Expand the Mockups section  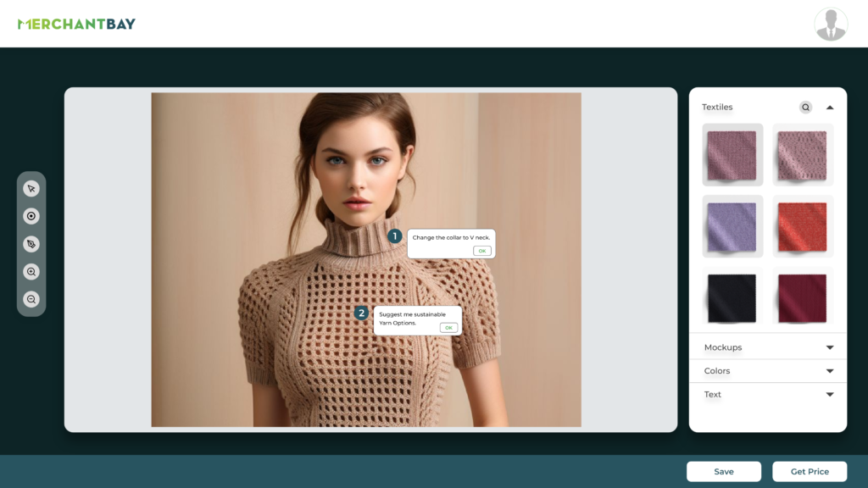click(x=768, y=347)
